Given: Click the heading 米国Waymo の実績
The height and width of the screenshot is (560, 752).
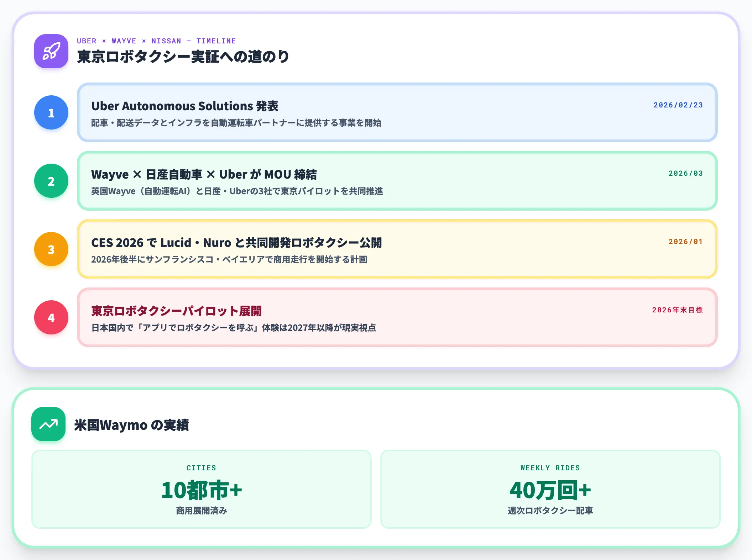Looking at the screenshot, I should (x=131, y=425).
